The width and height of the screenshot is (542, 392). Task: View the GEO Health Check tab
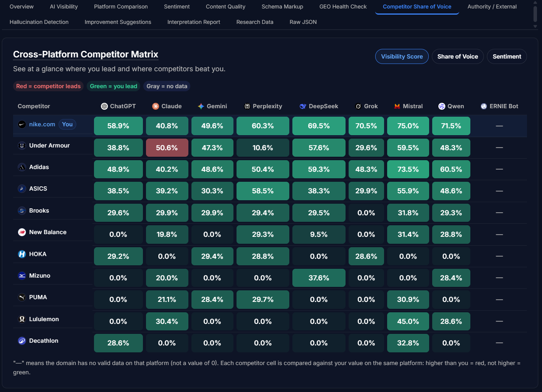coord(343,7)
